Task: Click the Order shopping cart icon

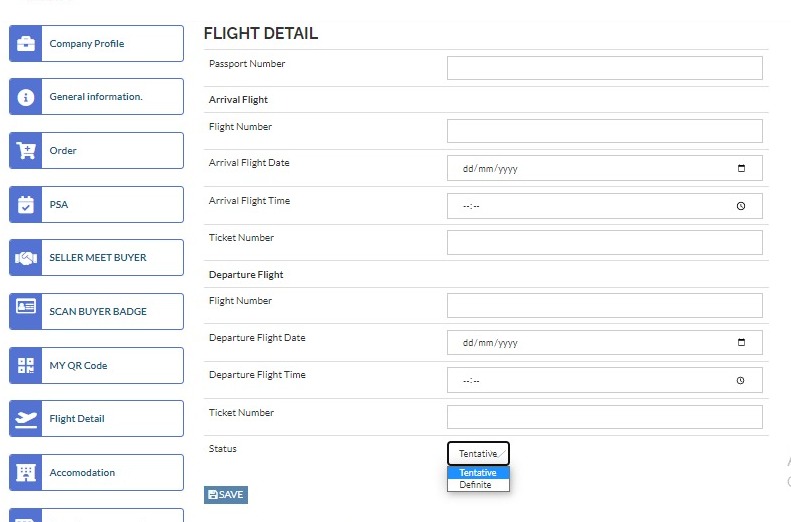Action: 26,151
